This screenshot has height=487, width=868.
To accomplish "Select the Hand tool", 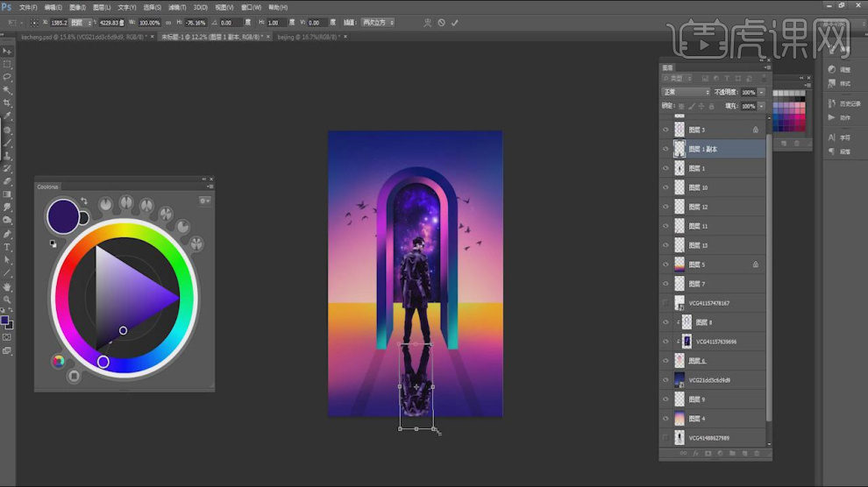I will click(x=7, y=286).
